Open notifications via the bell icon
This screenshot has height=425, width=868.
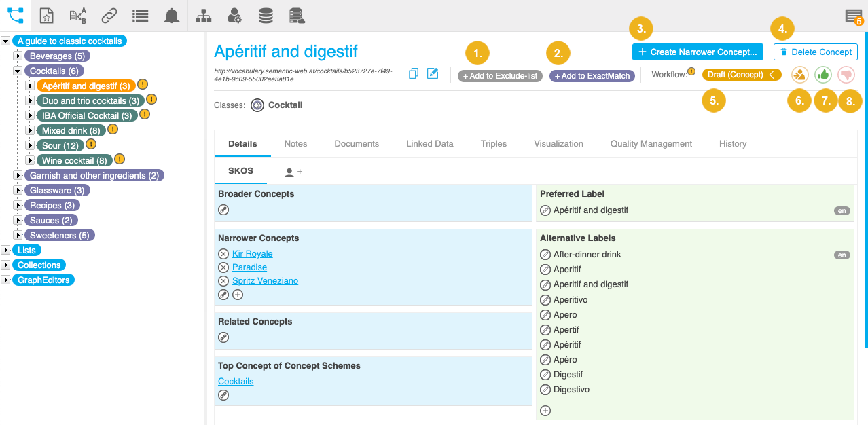pos(171,15)
